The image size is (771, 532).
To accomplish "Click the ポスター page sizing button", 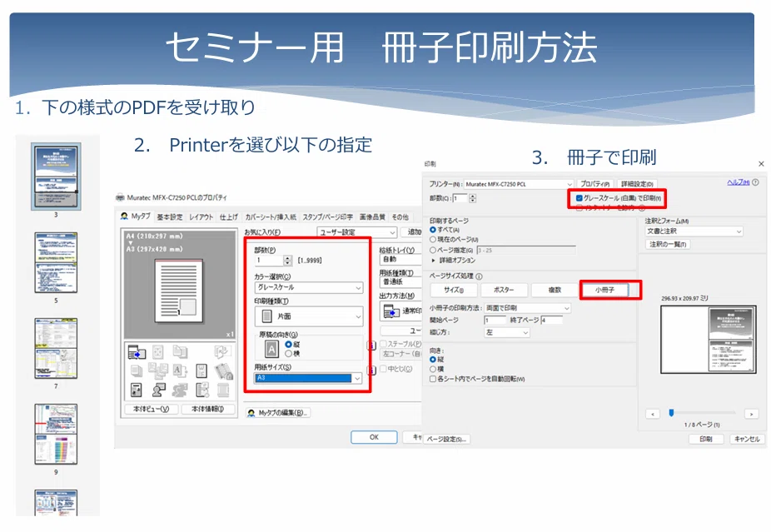I will 504,290.
